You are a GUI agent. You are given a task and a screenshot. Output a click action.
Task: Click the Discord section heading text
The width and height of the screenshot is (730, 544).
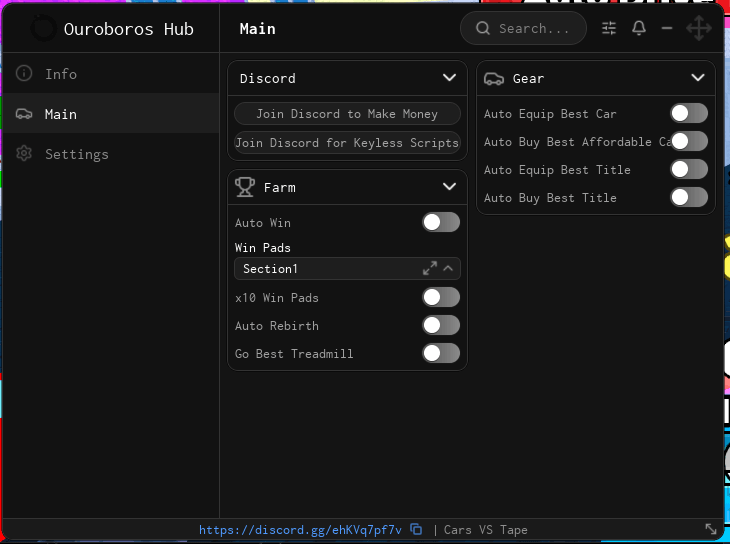pyautogui.click(x=268, y=78)
